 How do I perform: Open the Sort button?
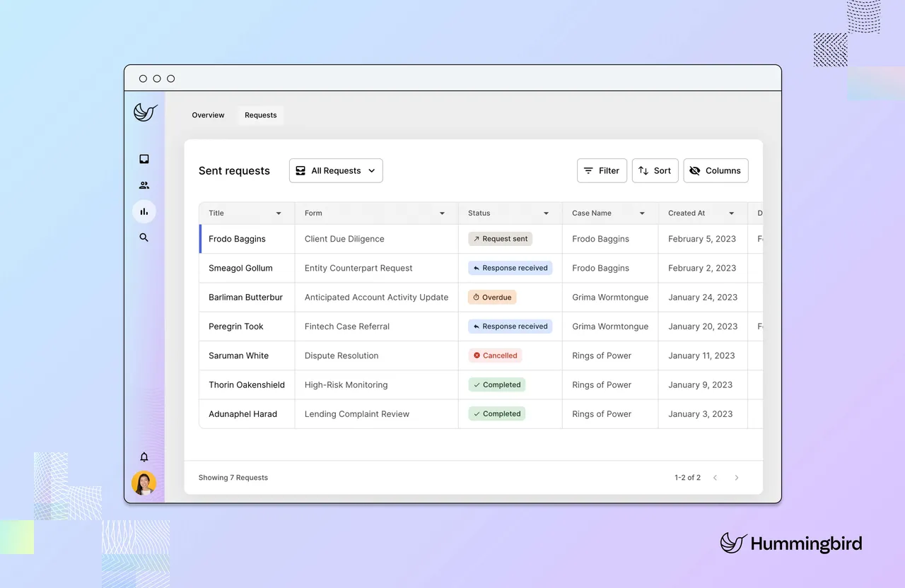click(655, 170)
